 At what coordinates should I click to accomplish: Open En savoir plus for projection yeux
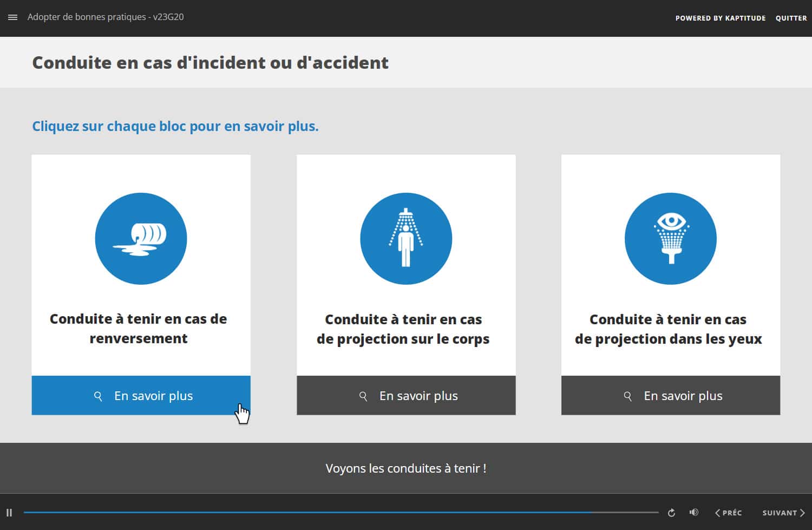683,396
